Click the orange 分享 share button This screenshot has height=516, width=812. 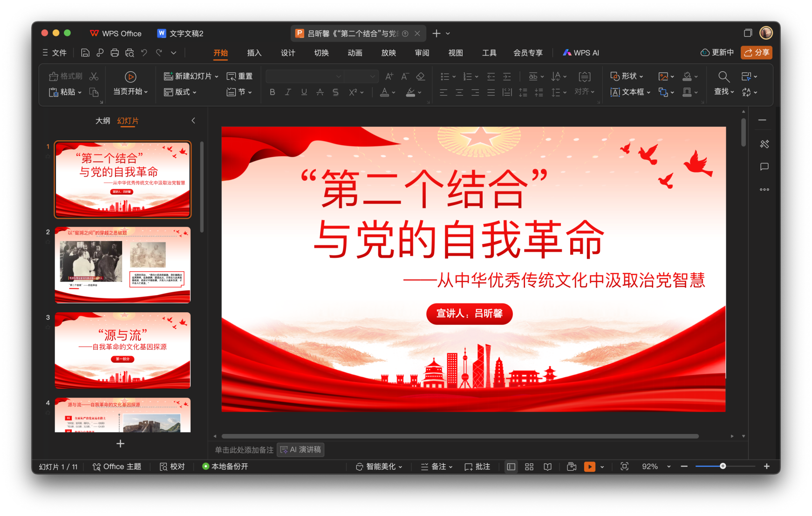tap(756, 53)
